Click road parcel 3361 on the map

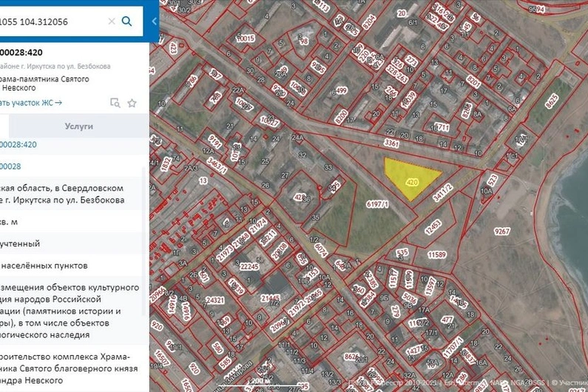[x=392, y=143]
